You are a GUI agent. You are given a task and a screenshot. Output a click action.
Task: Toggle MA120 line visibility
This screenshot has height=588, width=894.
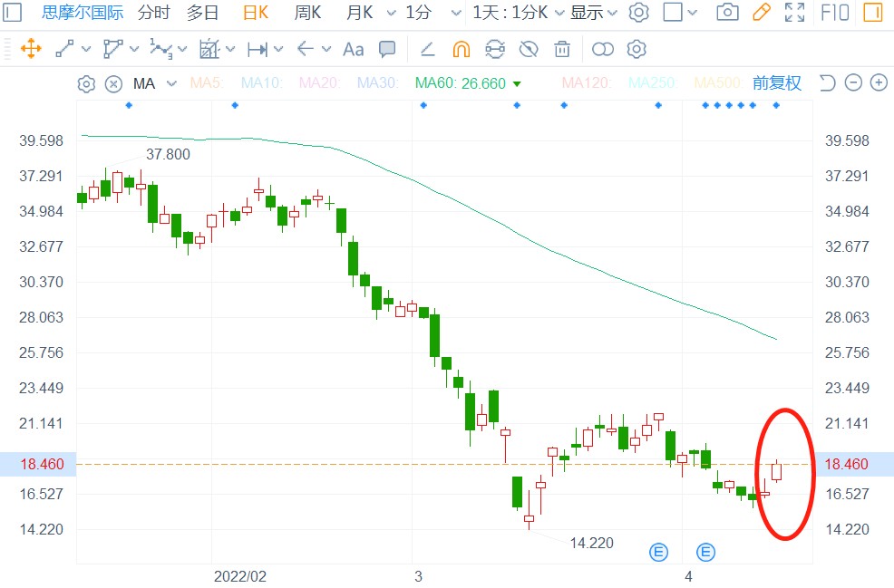586,83
